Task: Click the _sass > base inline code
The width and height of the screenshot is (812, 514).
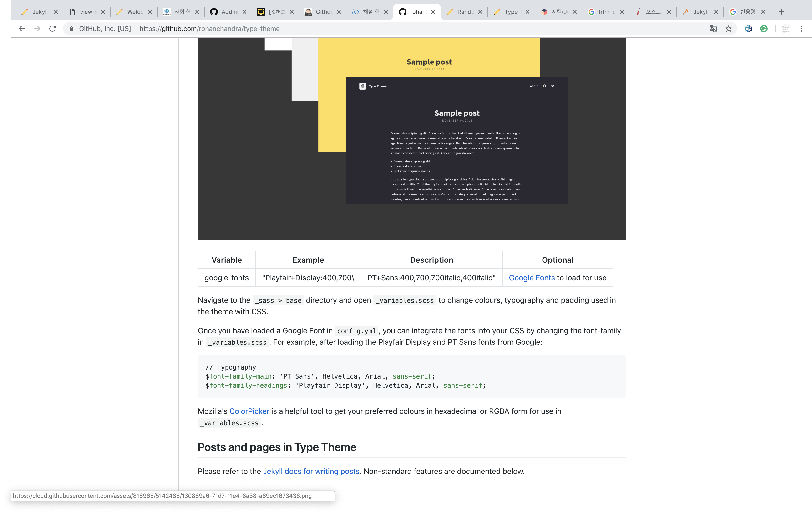Action: [x=278, y=300]
